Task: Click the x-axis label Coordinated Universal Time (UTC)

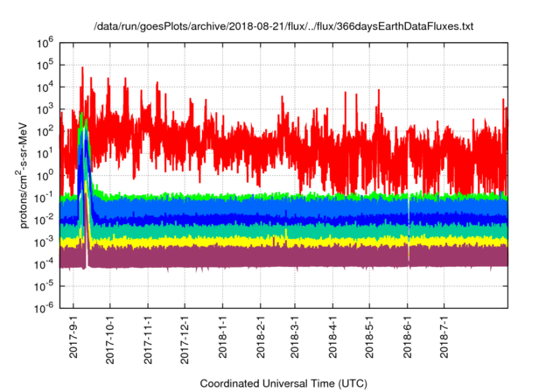Action: click(x=283, y=384)
